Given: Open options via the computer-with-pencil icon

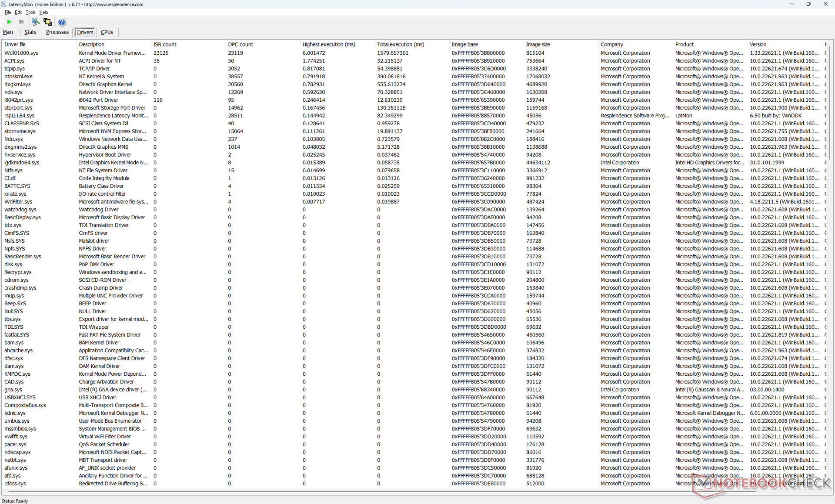Looking at the screenshot, I should tap(35, 22).
